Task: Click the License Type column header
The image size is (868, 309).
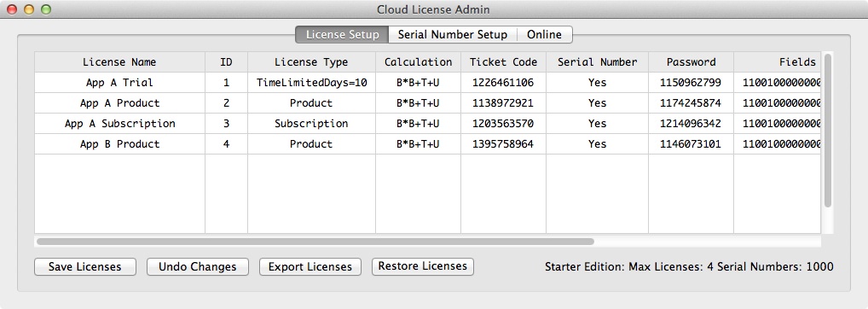Action: (311, 62)
